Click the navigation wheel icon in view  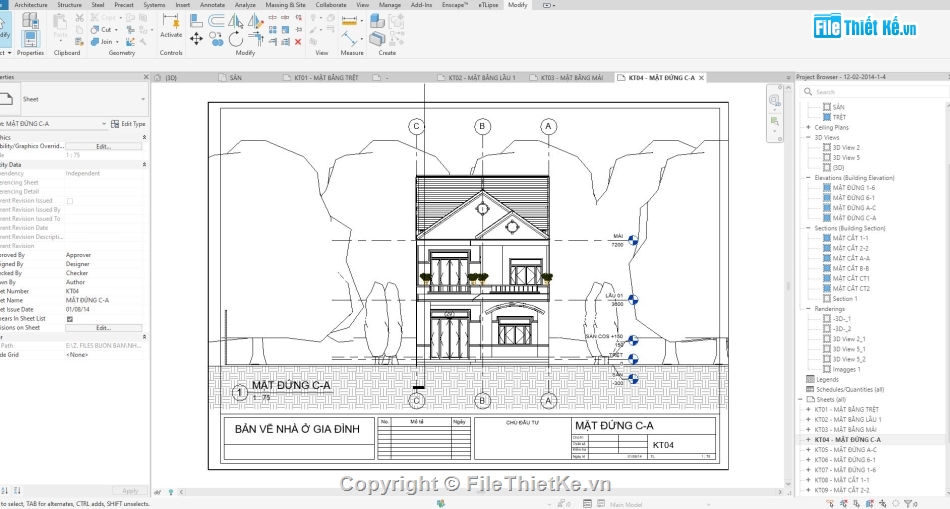[774, 101]
